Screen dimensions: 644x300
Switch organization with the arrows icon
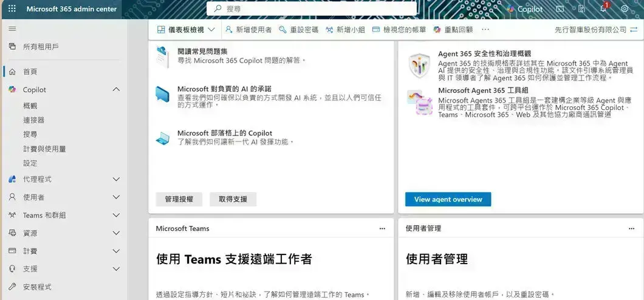coord(634,30)
